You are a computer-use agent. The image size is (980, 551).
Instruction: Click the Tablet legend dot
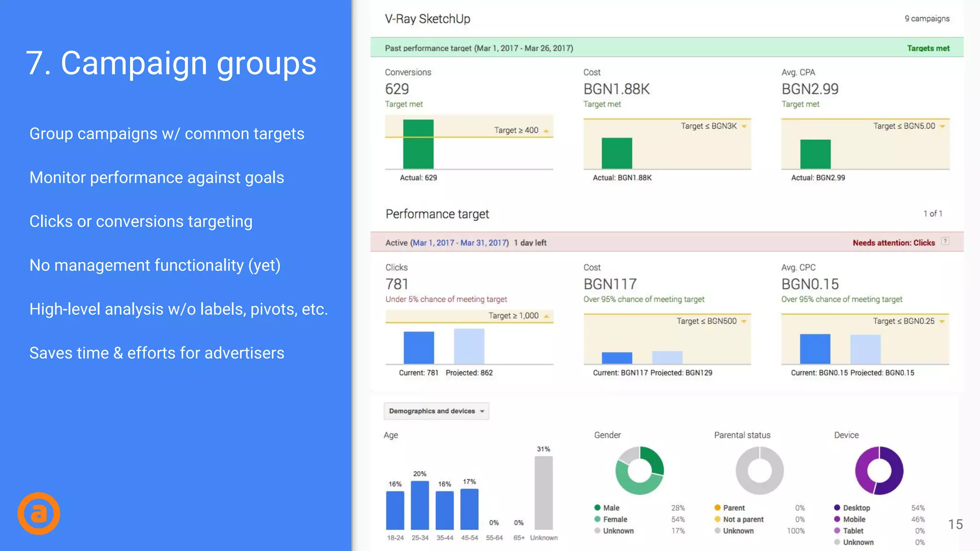pos(837,530)
